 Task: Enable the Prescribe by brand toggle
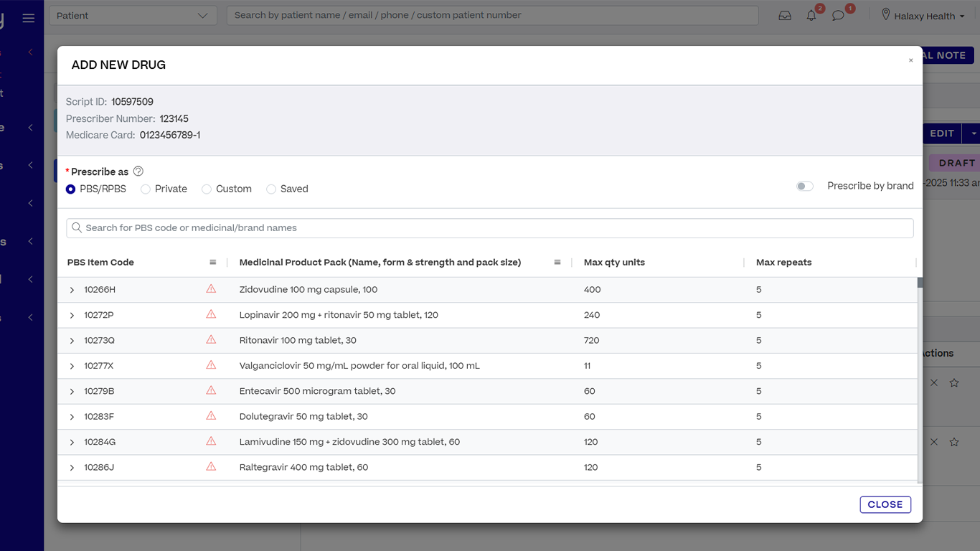805,187
